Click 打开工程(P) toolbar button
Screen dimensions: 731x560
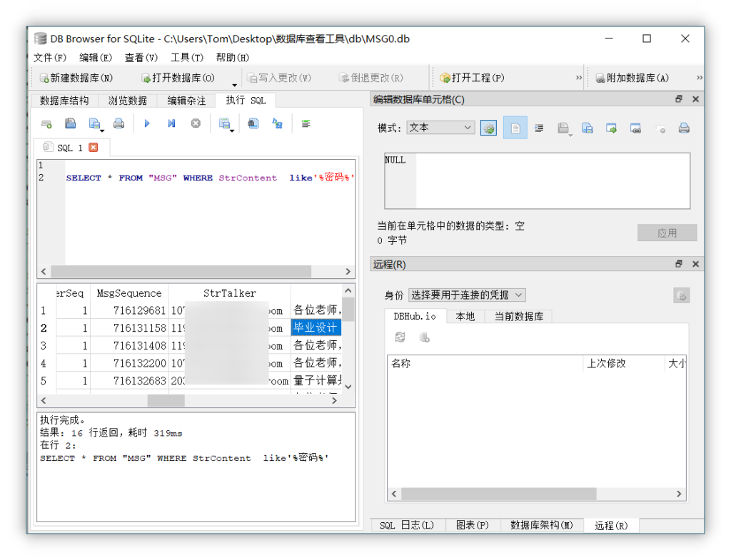(473, 78)
